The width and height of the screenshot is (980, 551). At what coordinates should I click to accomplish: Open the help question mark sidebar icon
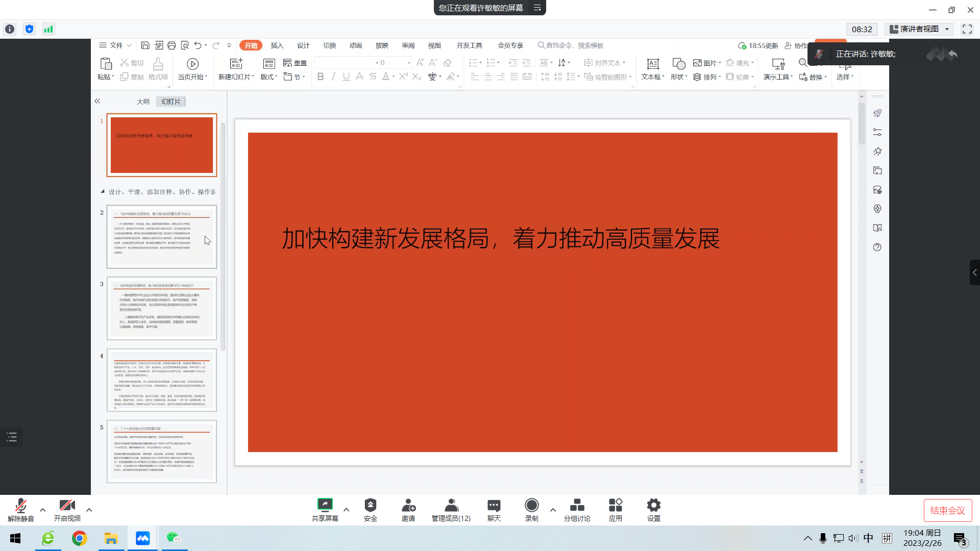coord(877,247)
